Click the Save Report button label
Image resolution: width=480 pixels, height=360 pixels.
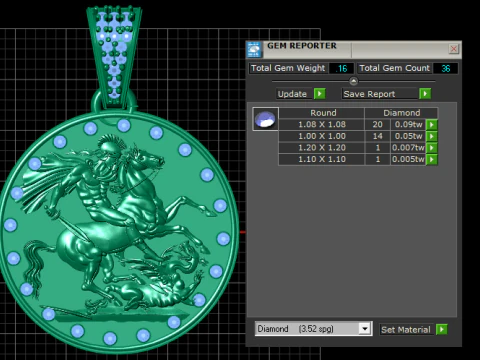point(380,94)
